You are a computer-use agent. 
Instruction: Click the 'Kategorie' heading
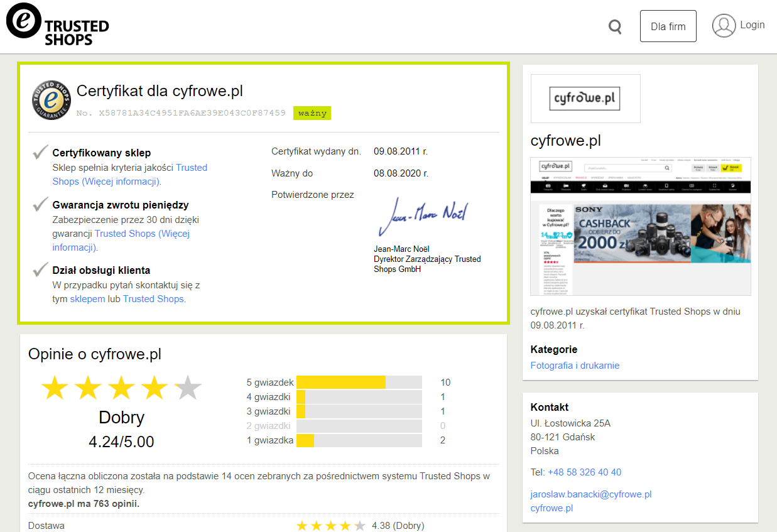554,349
